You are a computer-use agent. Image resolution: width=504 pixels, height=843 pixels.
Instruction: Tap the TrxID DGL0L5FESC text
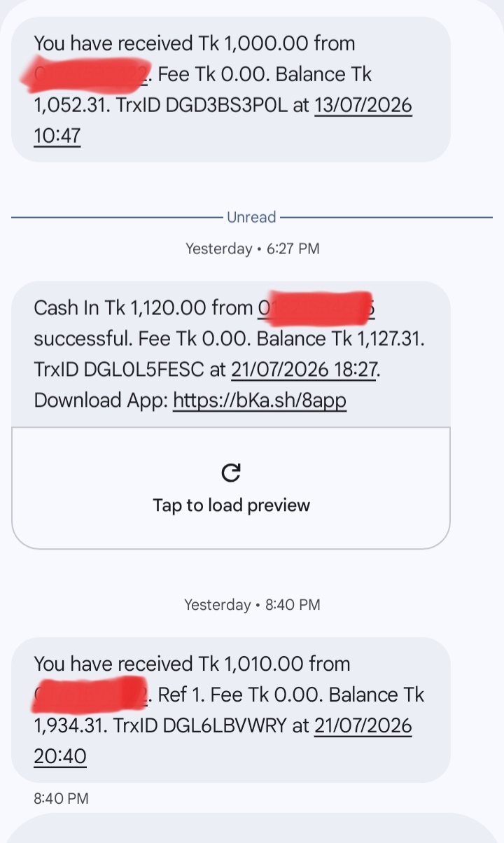[119, 370]
